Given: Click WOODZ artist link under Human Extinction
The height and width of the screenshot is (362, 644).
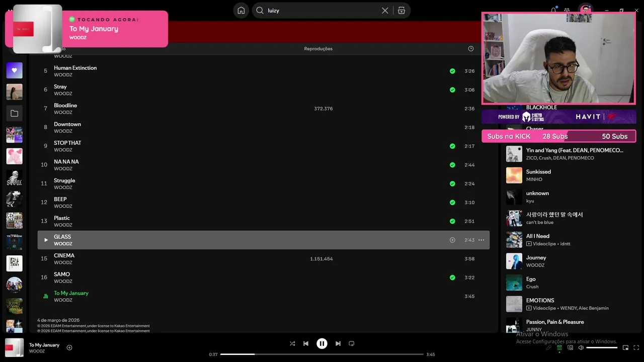Looking at the screenshot, I should (x=63, y=75).
